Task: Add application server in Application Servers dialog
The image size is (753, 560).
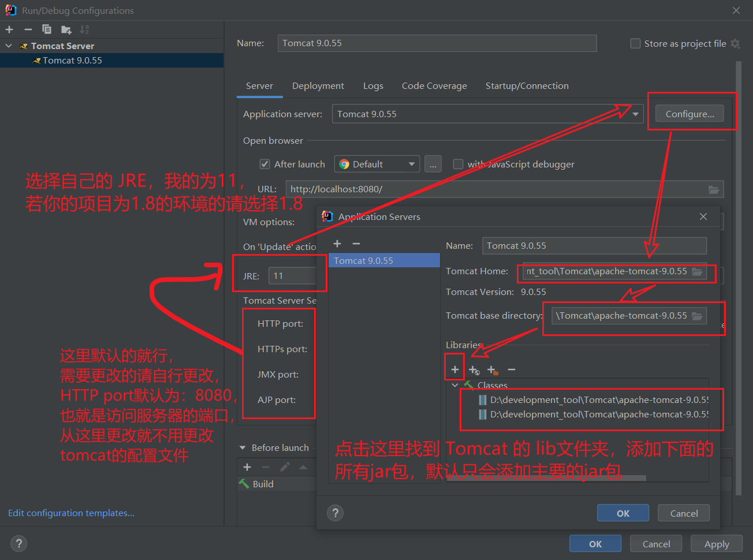Action: pyautogui.click(x=337, y=244)
